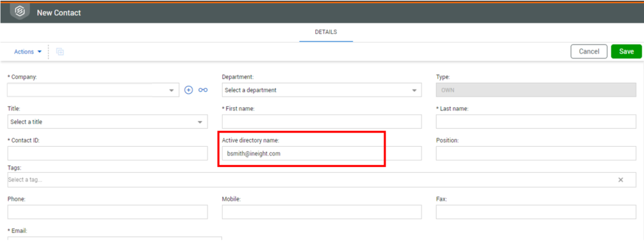
Task: Clear tags with the X icon
Action: 620,180
